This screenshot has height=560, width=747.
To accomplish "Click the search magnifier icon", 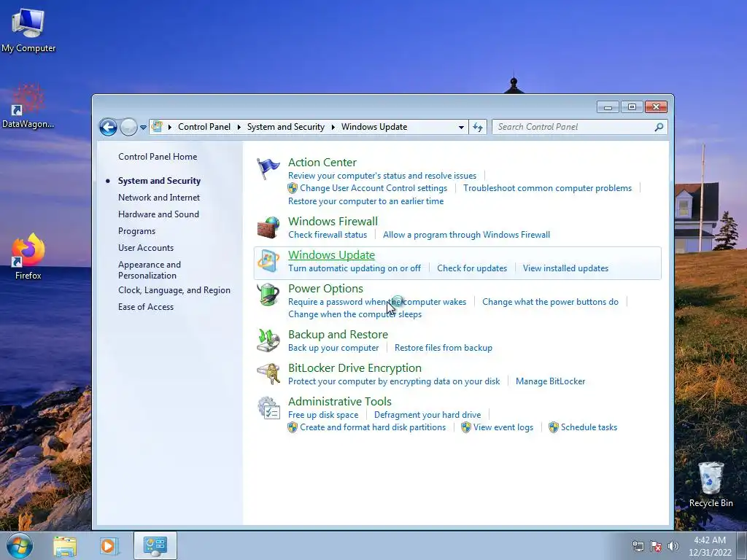I will coord(659,127).
